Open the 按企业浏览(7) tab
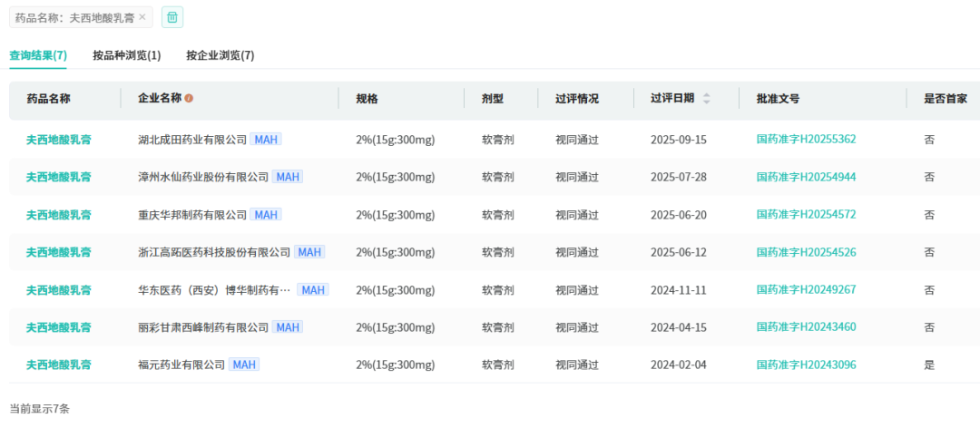This screenshot has height=428, width=980. pos(220,55)
